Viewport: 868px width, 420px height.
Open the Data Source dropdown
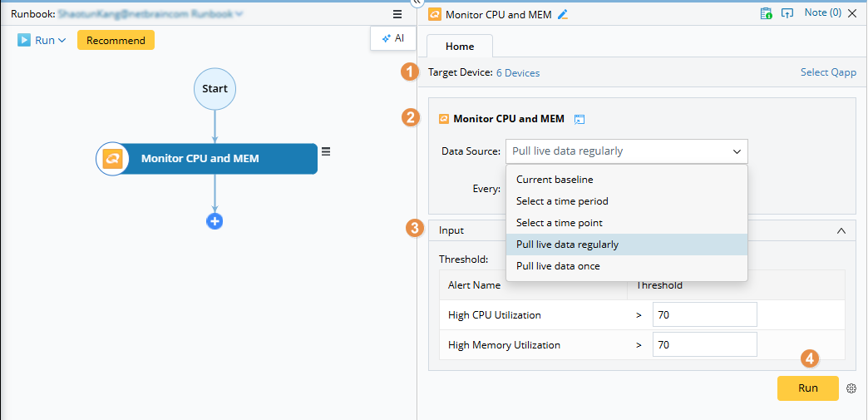[626, 151]
